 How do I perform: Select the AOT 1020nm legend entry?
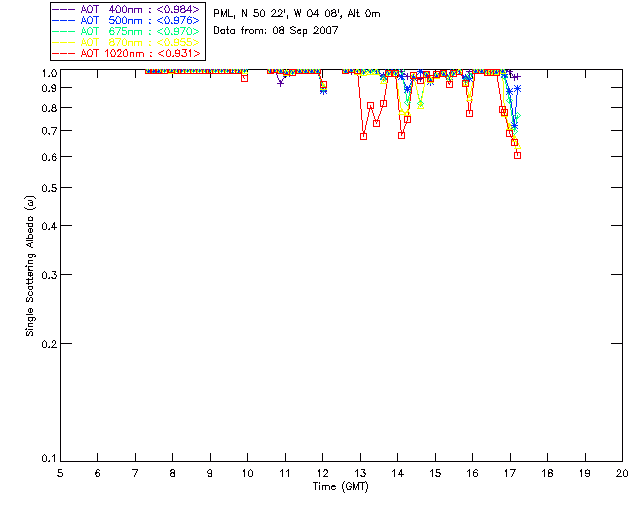tap(126, 53)
